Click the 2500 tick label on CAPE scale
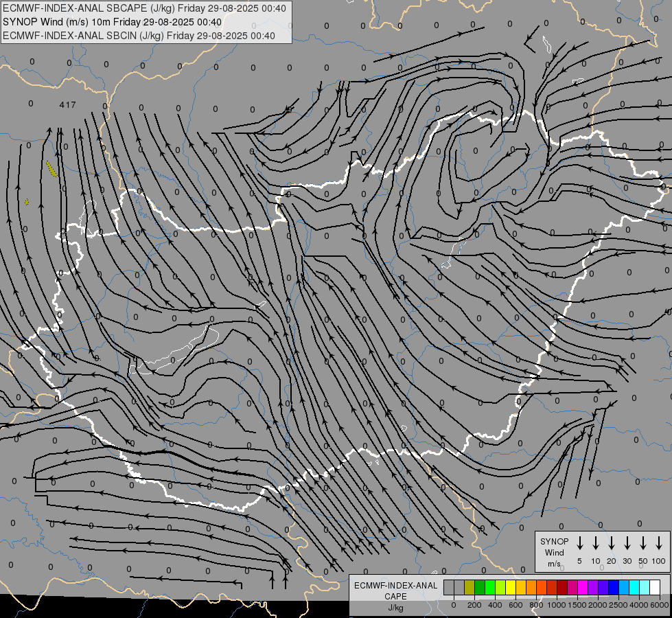Viewport: 672px width, 618px height. coord(618,605)
